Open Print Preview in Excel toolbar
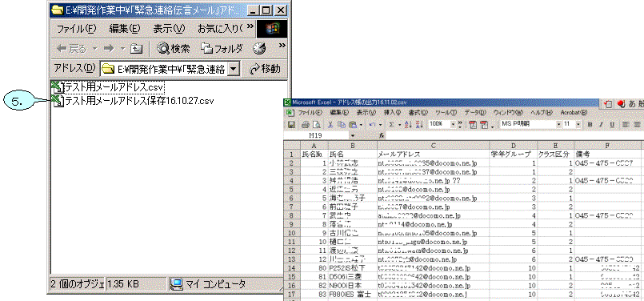This screenshot has height=301, width=644. (317, 124)
